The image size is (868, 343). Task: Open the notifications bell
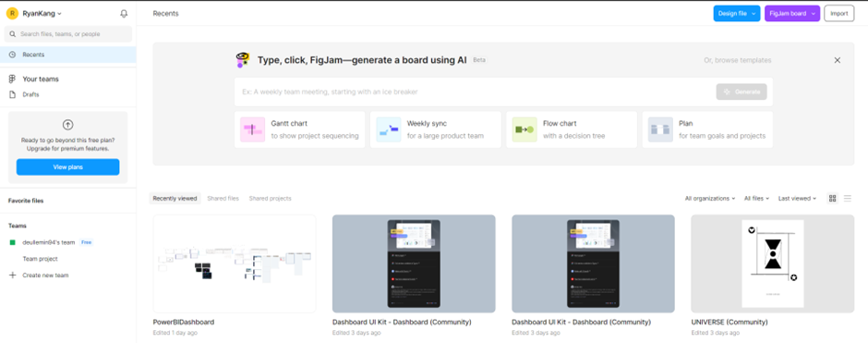pos(124,14)
